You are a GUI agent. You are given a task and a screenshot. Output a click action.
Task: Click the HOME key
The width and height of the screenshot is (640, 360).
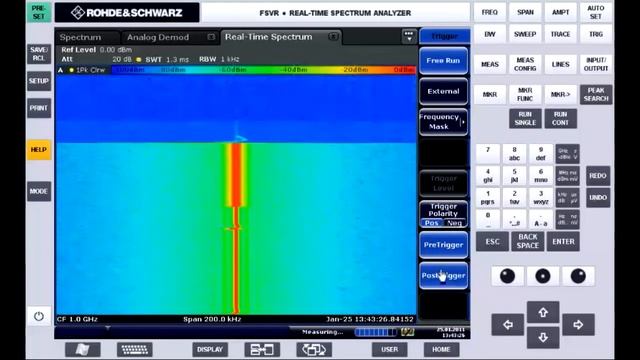(441, 349)
